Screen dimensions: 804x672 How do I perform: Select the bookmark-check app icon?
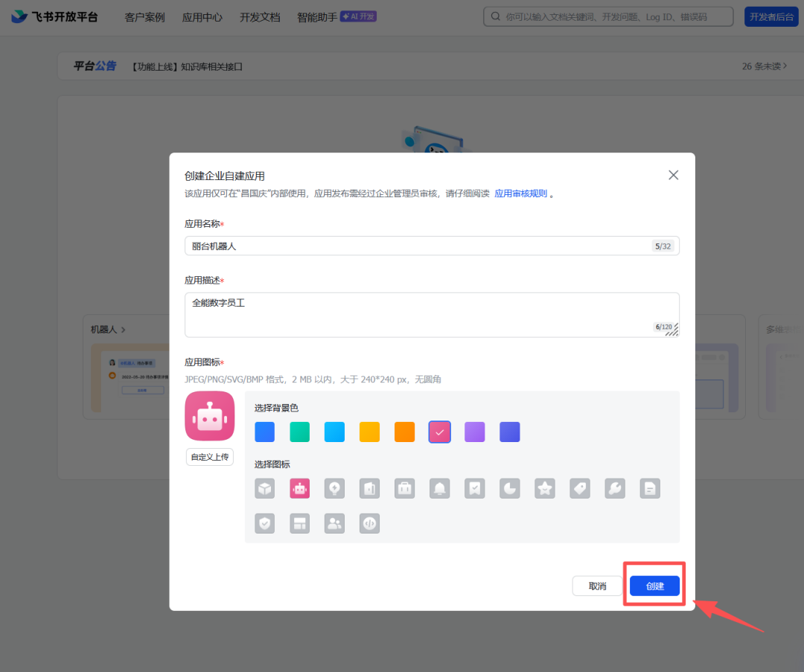[475, 488]
